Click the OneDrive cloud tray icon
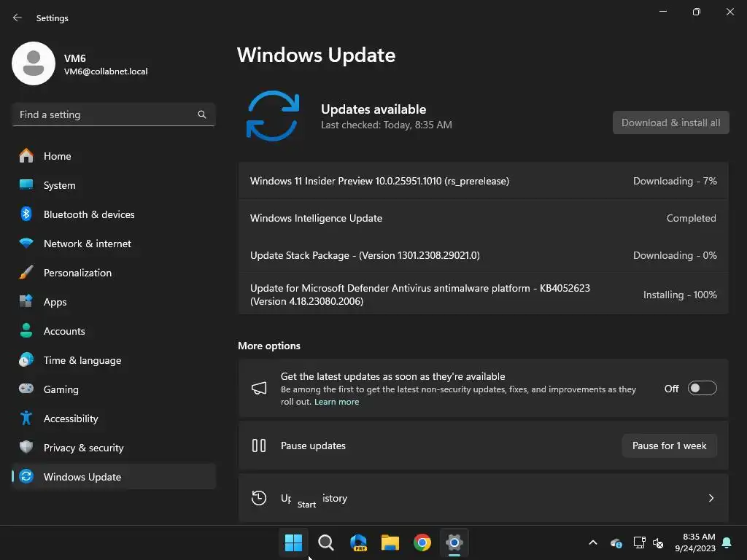747x560 pixels. coord(616,542)
